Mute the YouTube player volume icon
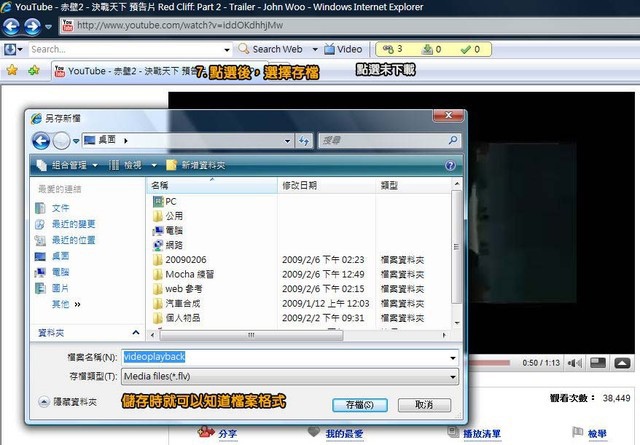The image size is (640, 445). click(575, 363)
